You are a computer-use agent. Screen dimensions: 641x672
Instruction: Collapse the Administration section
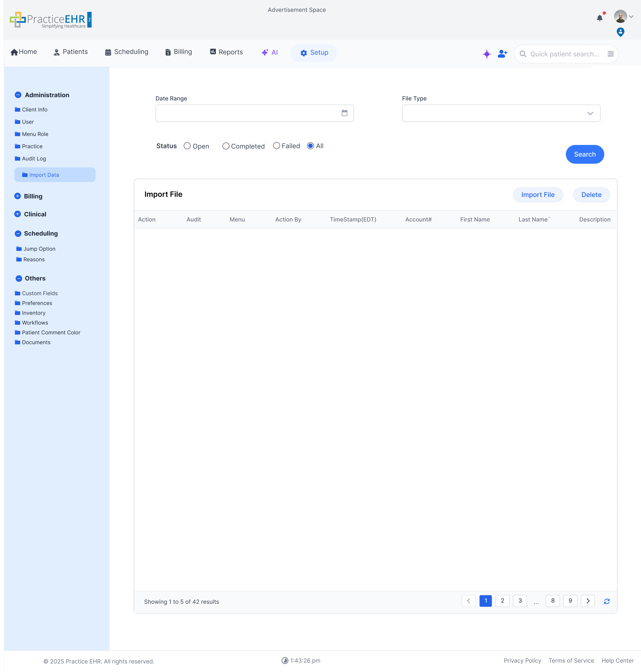[18, 95]
